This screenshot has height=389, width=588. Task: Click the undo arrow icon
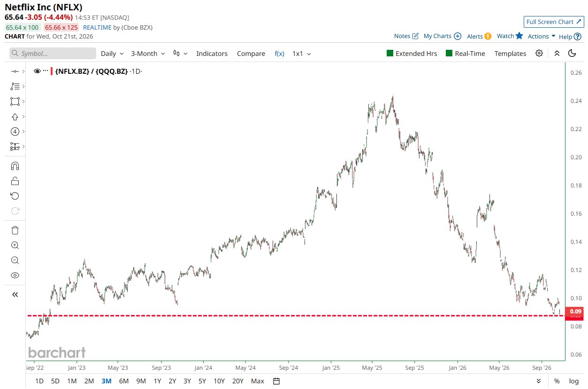15,196
